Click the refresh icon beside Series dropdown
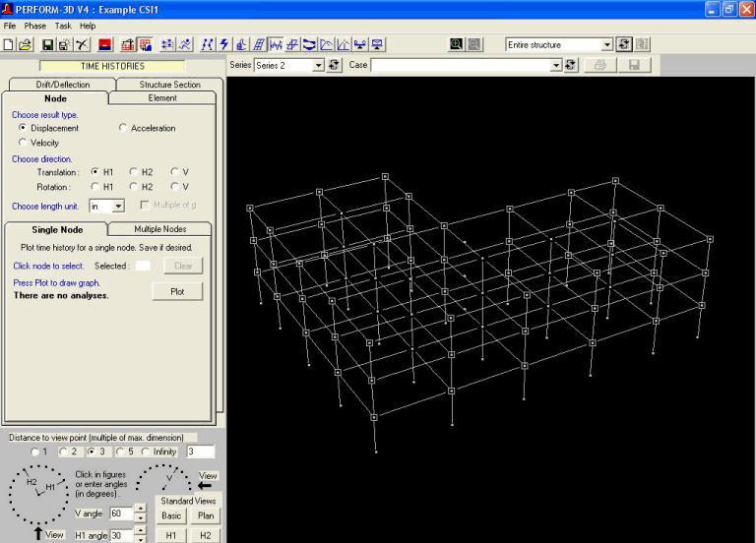 (x=334, y=65)
